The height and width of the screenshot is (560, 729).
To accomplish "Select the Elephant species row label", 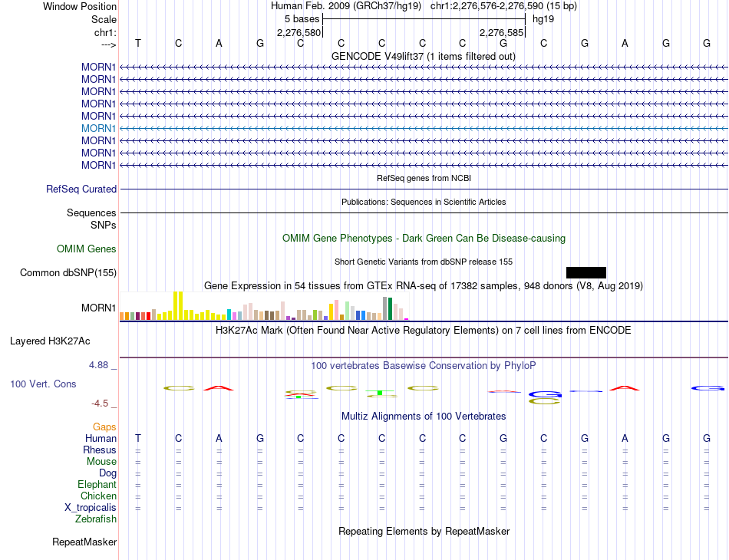I will 97,485.
